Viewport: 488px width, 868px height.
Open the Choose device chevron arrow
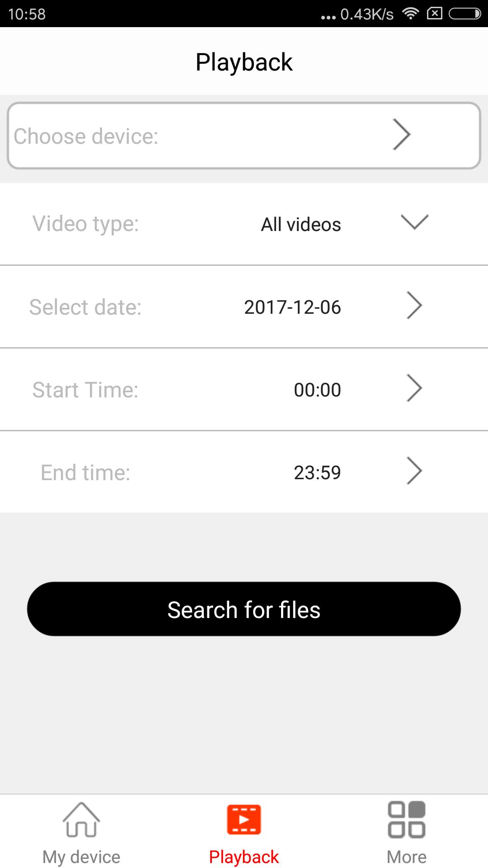(401, 134)
